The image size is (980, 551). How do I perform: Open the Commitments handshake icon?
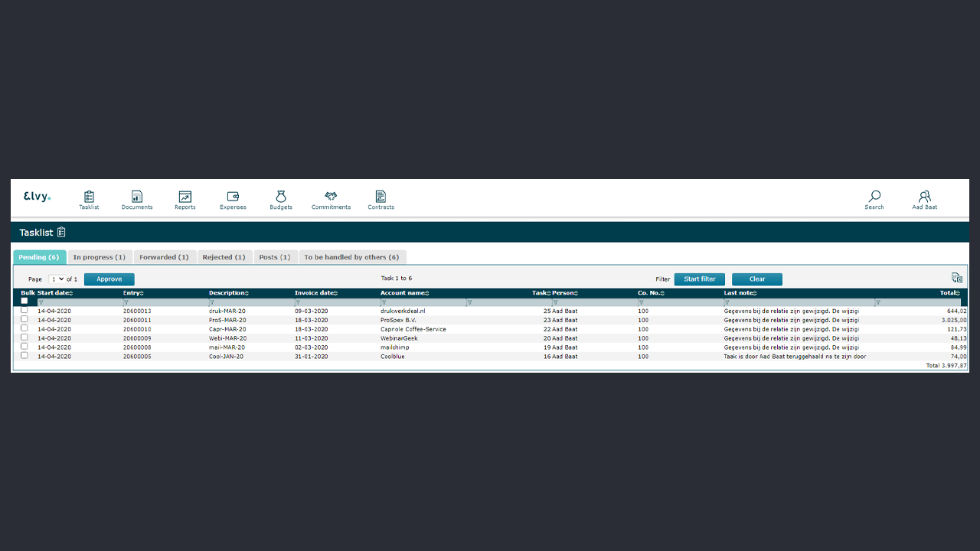point(331,197)
